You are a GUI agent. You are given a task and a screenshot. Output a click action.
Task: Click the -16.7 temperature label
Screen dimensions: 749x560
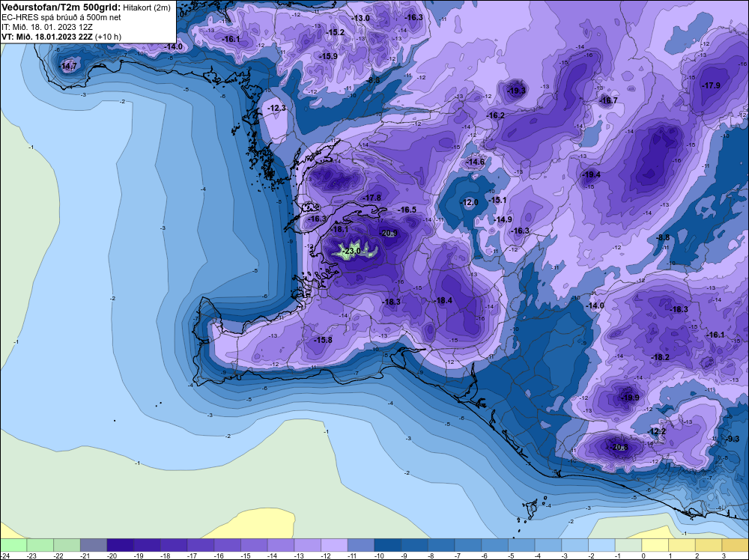pos(608,100)
